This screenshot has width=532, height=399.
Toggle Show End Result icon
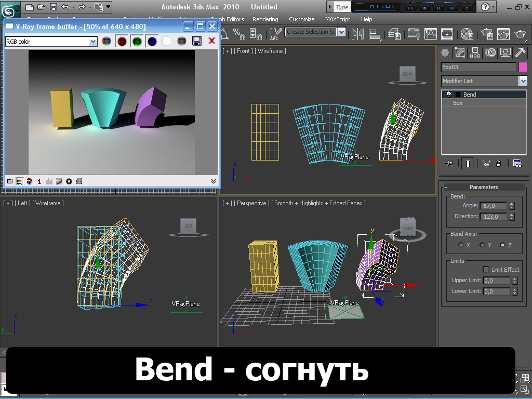pyautogui.click(x=468, y=164)
